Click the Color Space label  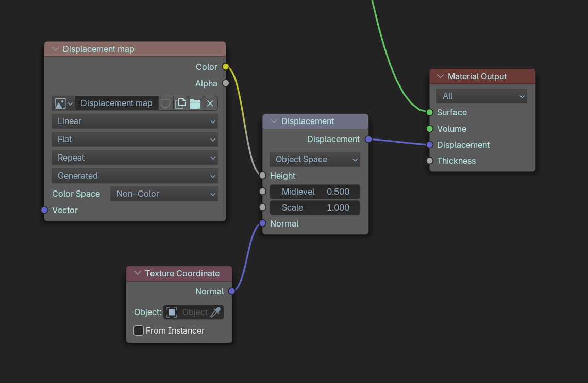(x=76, y=194)
